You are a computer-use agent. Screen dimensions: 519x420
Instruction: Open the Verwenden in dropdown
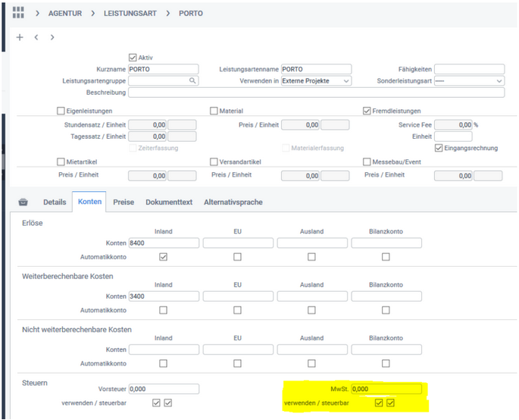click(x=316, y=80)
